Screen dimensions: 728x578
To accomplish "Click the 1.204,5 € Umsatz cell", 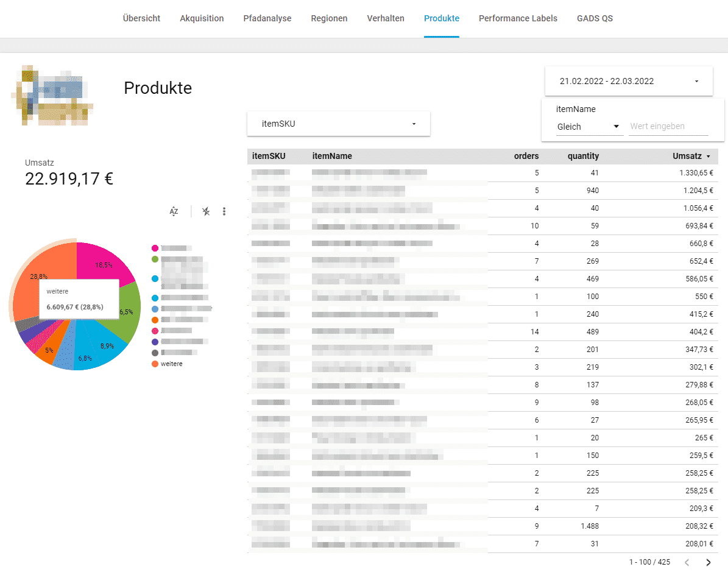I will click(698, 191).
